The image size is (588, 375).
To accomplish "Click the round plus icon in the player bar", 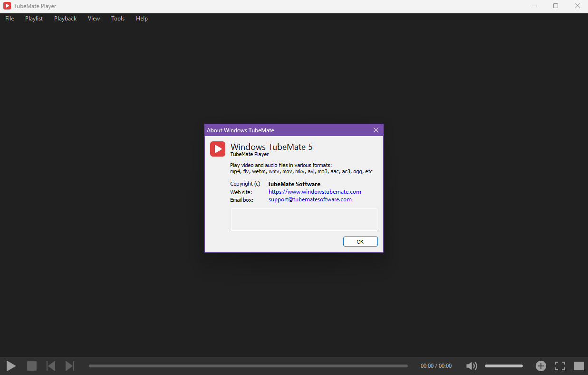I will [541, 366].
